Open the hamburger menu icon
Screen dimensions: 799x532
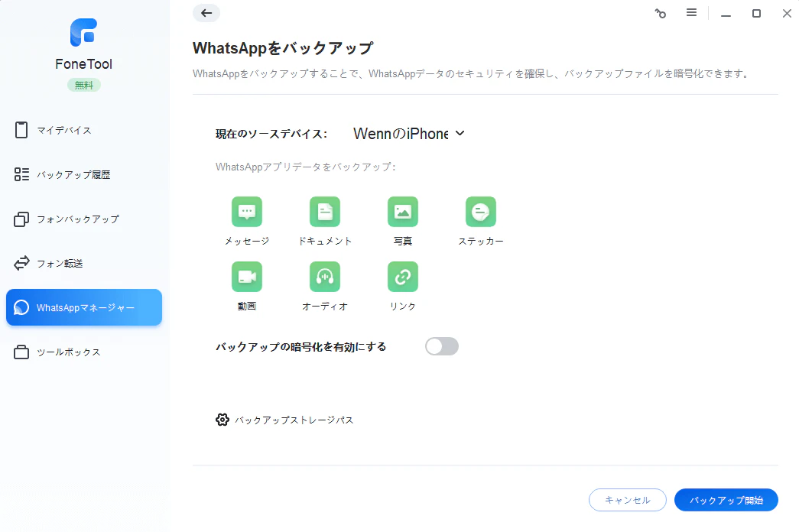[691, 13]
